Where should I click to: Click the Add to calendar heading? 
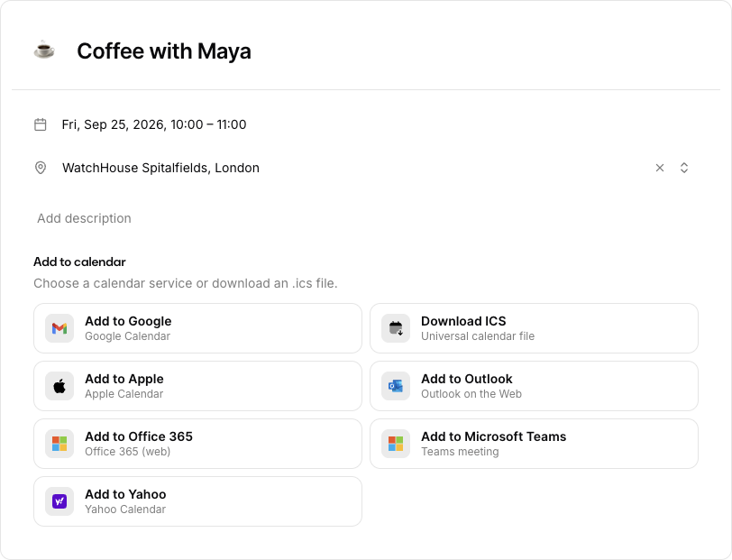coord(79,262)
